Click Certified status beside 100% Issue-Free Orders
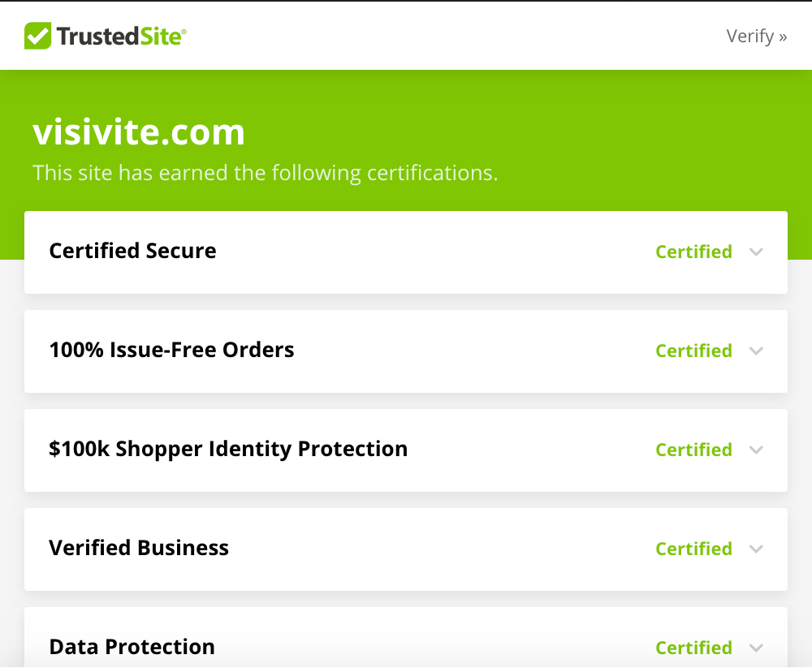 pyautogui.click(x=693, y=351)
